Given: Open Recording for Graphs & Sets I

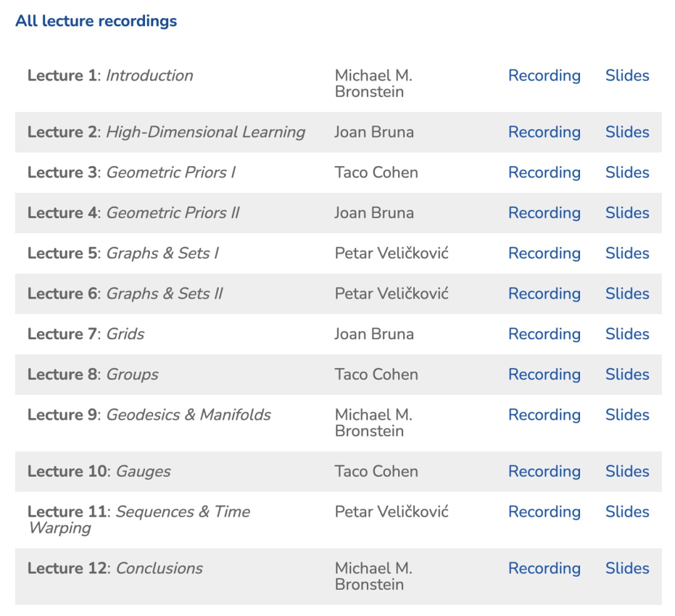Looking at the screenshot, I should (544, 254).
